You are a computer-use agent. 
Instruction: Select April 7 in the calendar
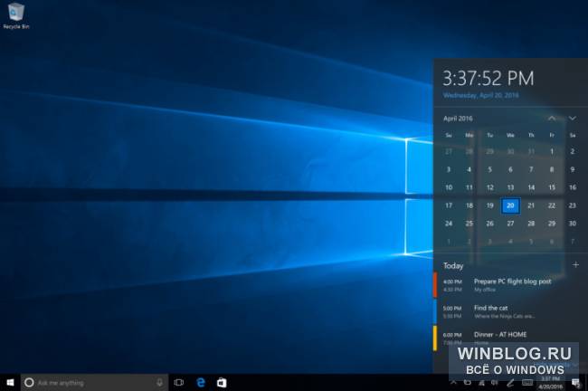coord(531,169)
